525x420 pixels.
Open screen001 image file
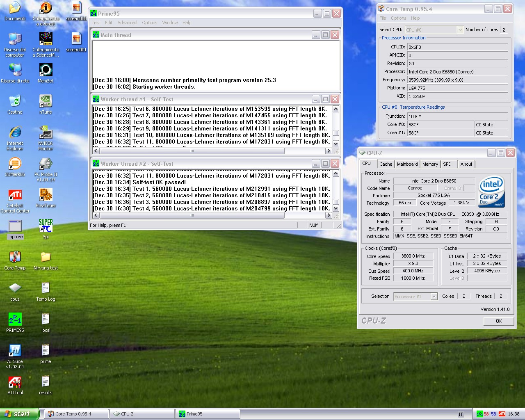76,42
